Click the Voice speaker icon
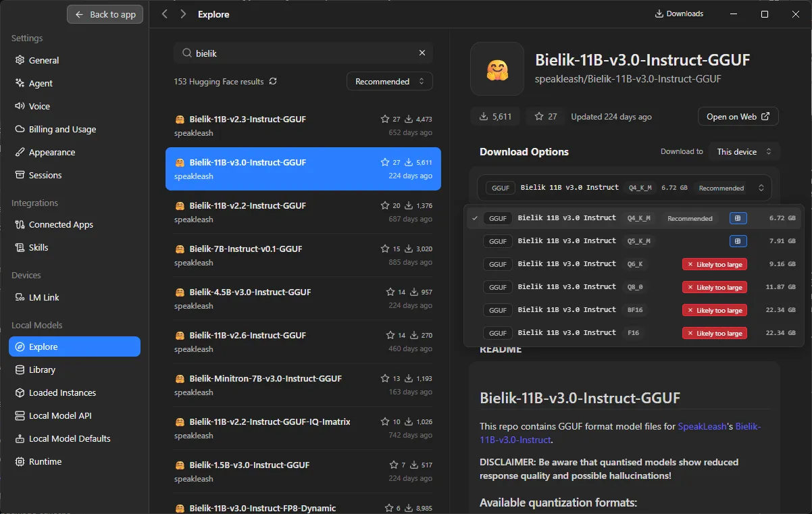The image size is (812, 514). 20,106
